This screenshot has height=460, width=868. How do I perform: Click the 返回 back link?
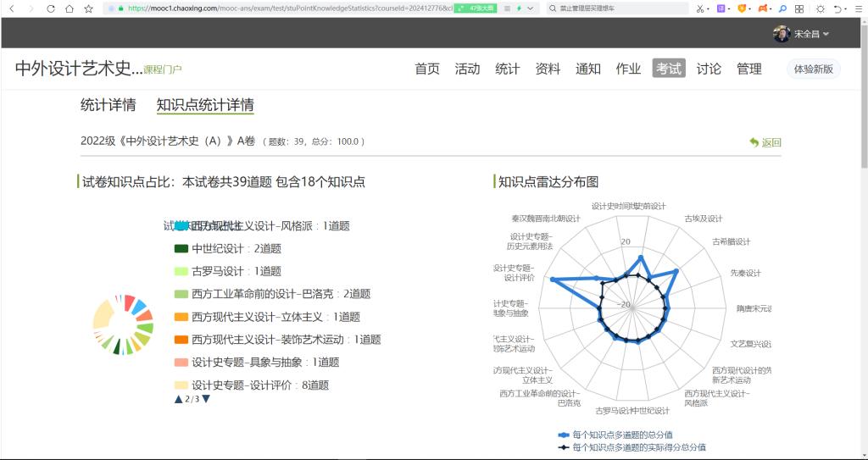(765, 142)
